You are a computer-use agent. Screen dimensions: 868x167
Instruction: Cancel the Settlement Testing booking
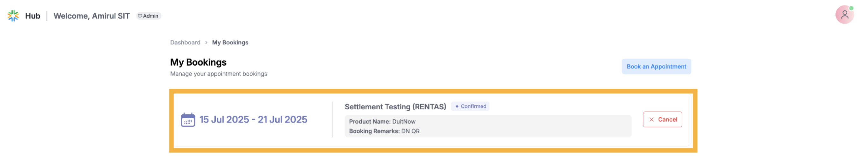point(662,120)
